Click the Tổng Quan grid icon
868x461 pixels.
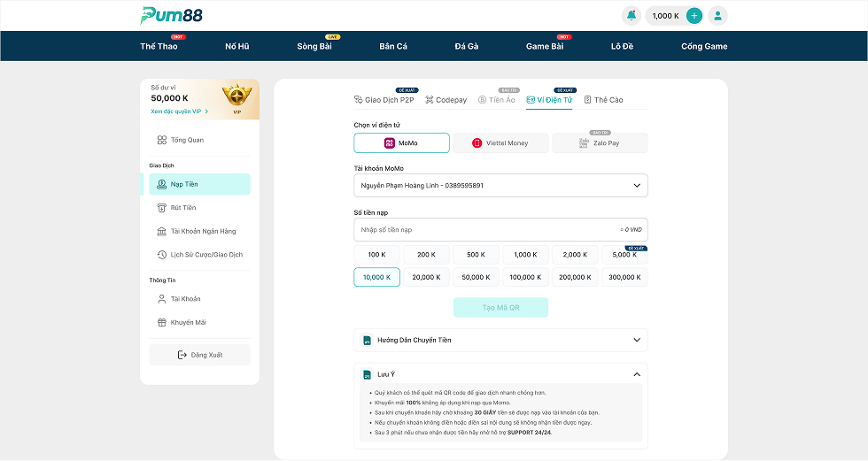point(161,140)
